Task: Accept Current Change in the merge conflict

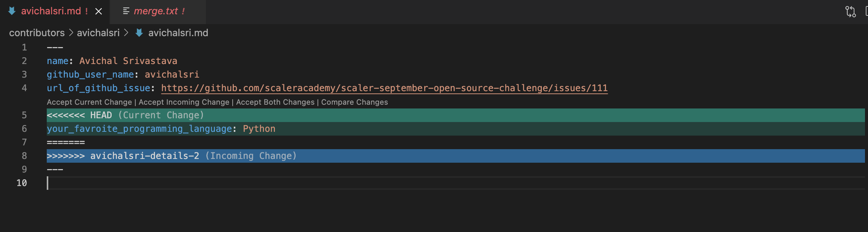Action: coord(89,102)
